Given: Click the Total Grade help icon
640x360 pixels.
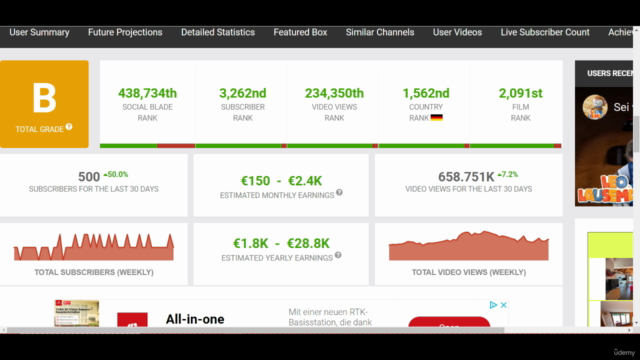Looking at the screenshot, I should 69,127.
